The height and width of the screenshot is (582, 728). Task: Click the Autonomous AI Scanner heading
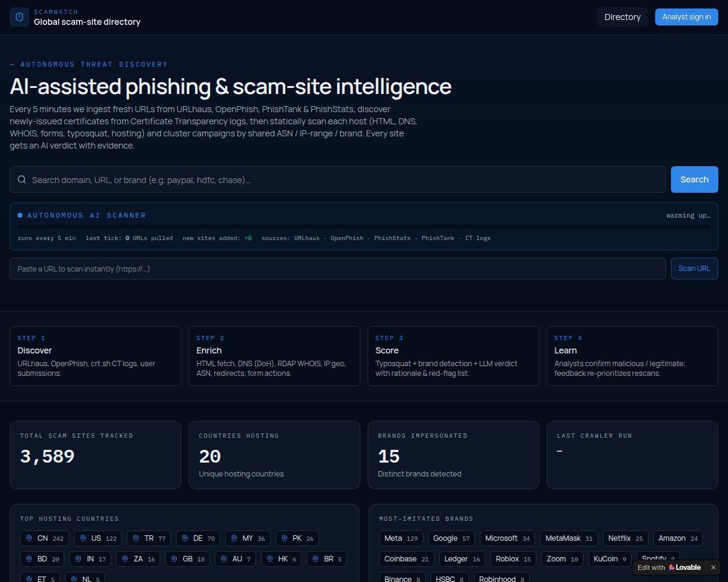point(87,215)
